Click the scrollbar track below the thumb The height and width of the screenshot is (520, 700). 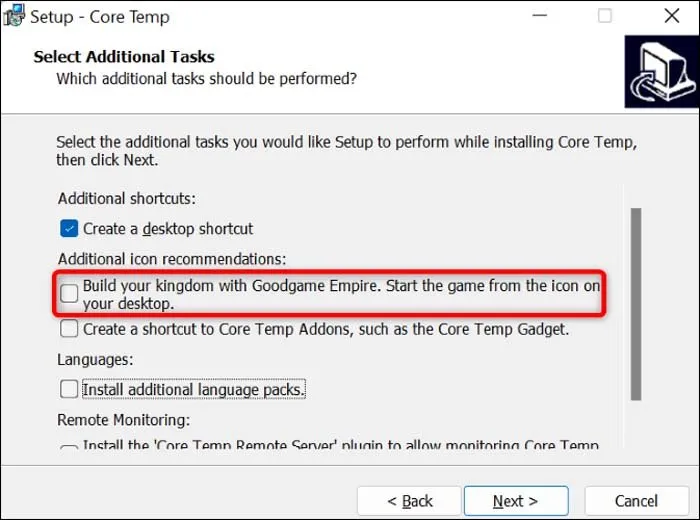click(x=635, y=425)
